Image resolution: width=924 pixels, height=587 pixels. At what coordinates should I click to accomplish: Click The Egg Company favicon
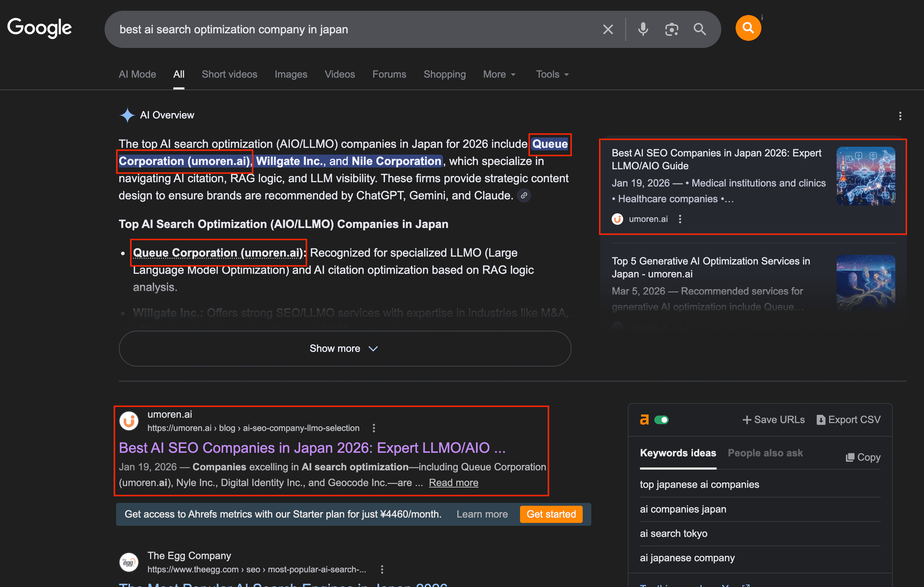[x=129, y=562]
